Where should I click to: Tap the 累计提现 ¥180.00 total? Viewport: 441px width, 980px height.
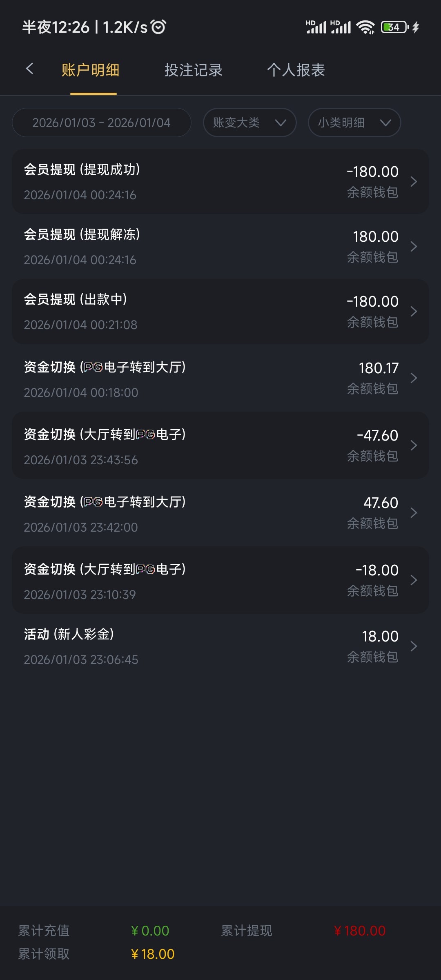(359, 931)
